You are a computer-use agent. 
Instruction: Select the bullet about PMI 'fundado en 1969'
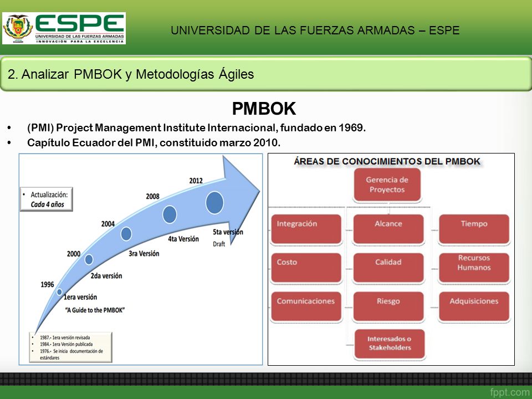[x=196, y=128]
